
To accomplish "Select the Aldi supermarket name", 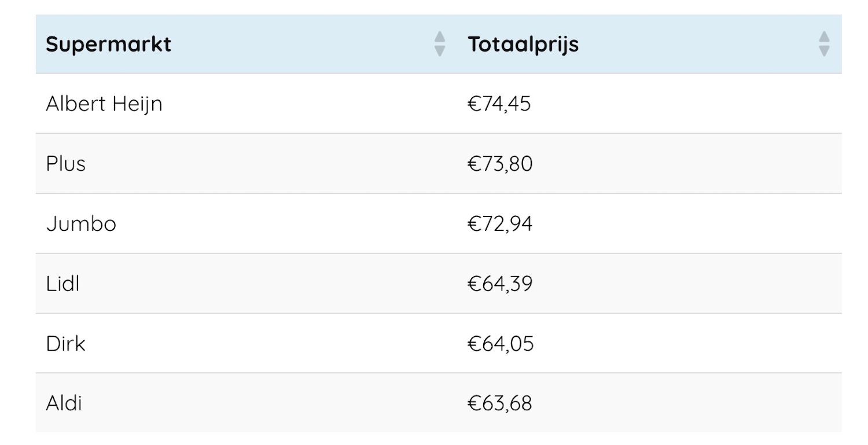I will (64, 403).
